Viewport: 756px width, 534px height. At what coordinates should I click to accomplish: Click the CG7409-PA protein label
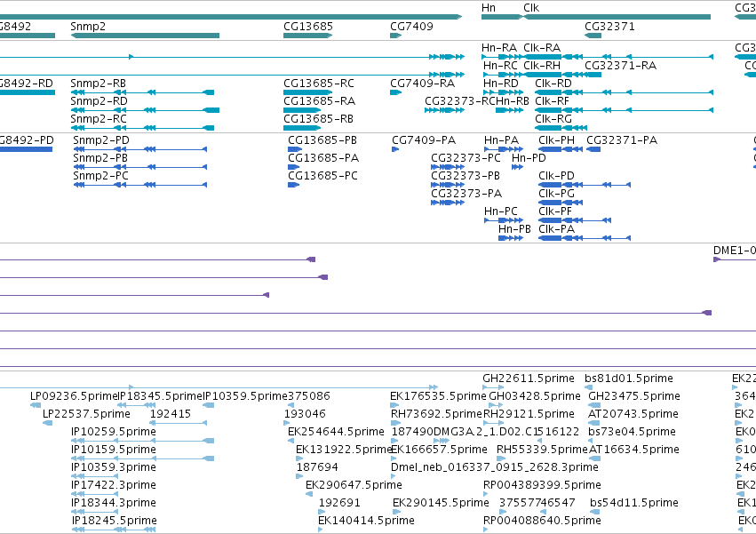pyautogui.click(x=424, y=140)
